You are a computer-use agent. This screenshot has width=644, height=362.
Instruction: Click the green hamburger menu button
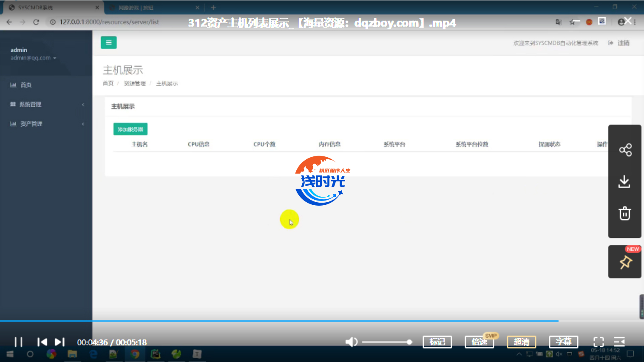click(x=108, y=42)
